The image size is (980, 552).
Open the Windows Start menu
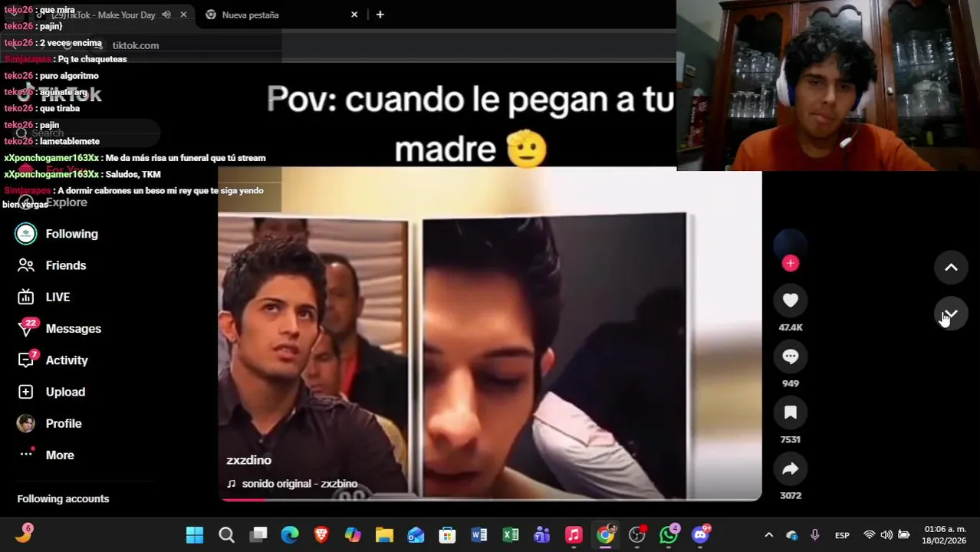tap(195, 535)
